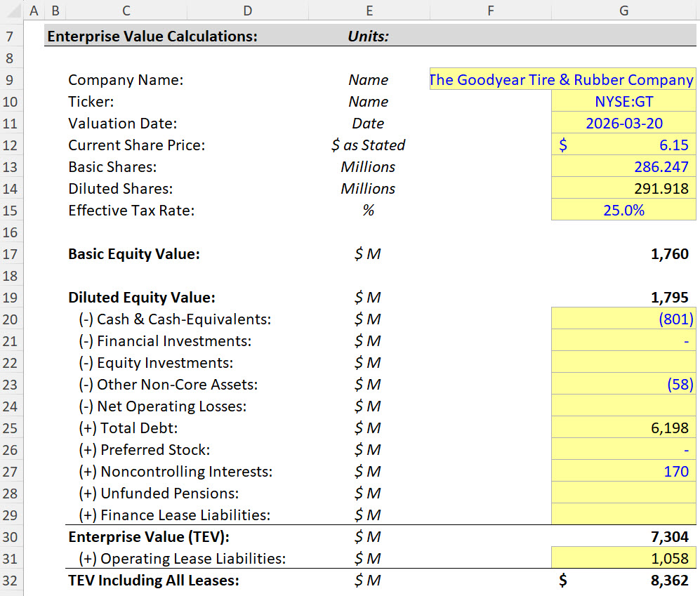Image resolution: width=700 pixels, height=596 pixels.
Task: Click the '$ as Stated' units cell
Action: click(x=369, y=145)
